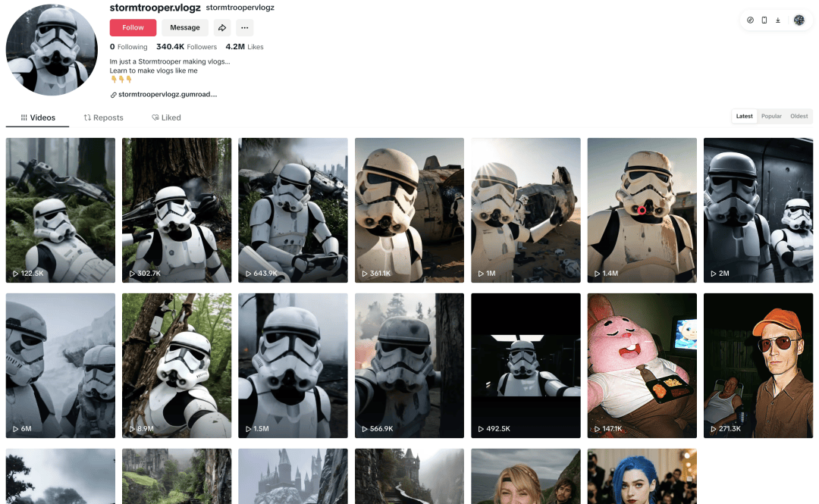Sort videos by Latest
Screen dimensions: 819x504
tap(745, 116)
